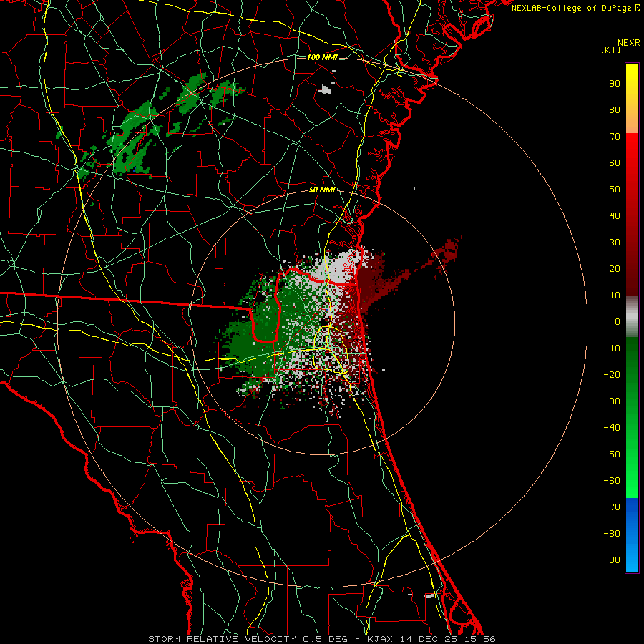Image resolution: width=644 pixels, height=644 pixels.
Task: Select the -20 value on velocity scale
Action: [x=612, y=374]
